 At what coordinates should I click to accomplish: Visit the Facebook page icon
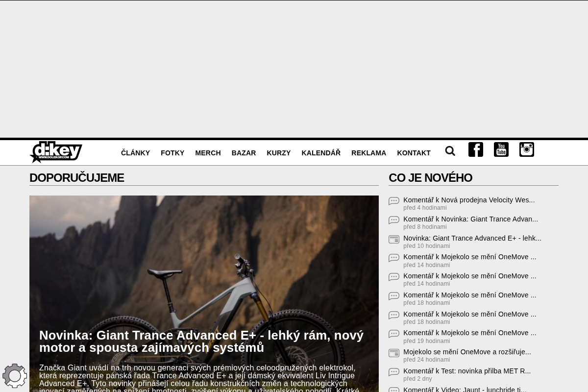click(x=476, y=149)
